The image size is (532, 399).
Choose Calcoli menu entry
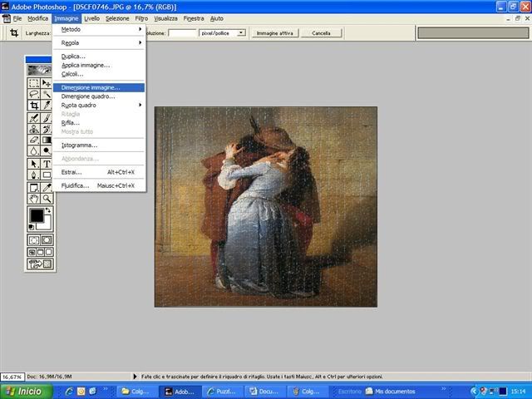pos(99,74)
